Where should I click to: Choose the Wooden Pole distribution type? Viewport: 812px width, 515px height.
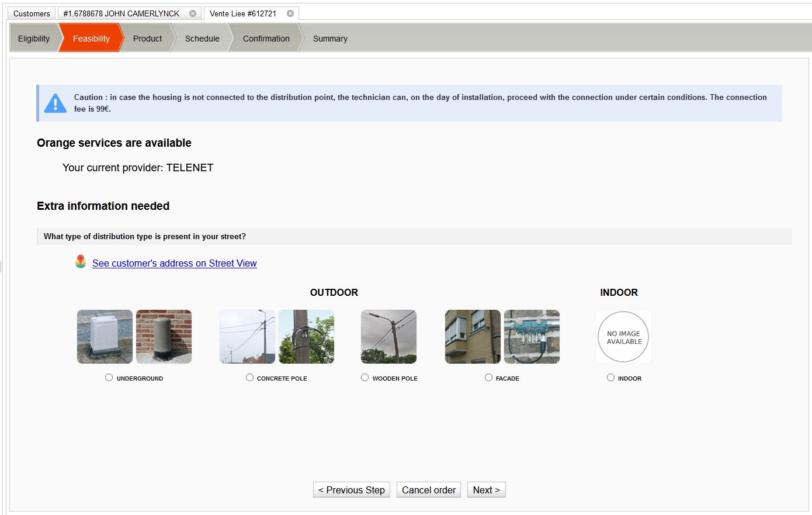click(x=365, y=378)
